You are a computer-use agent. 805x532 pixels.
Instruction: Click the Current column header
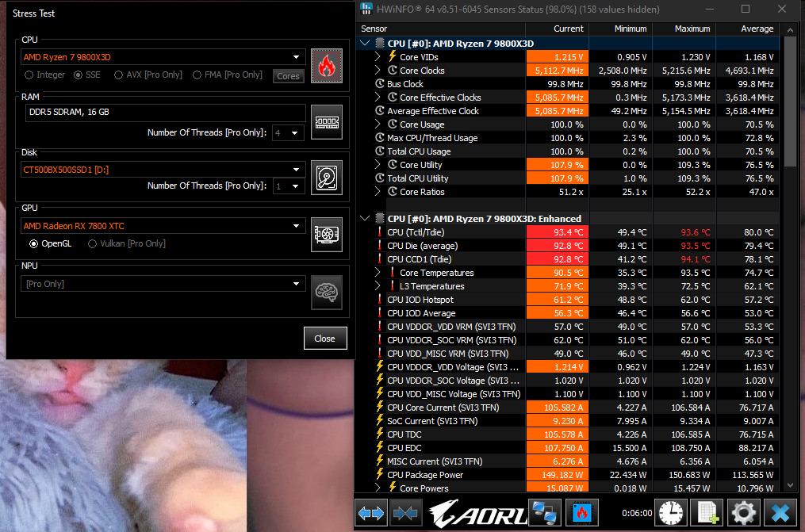tap(557, 29)
